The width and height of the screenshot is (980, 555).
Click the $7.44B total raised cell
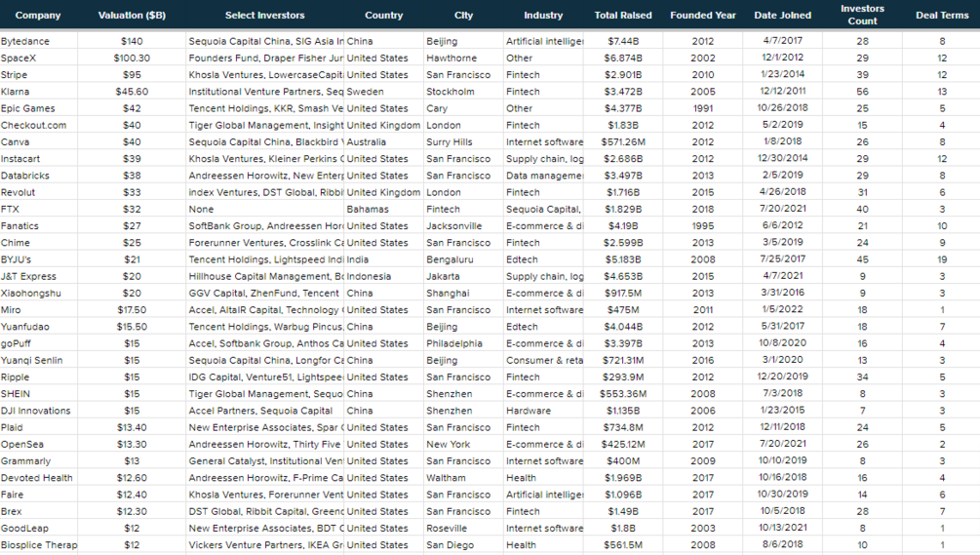point(623,41)
